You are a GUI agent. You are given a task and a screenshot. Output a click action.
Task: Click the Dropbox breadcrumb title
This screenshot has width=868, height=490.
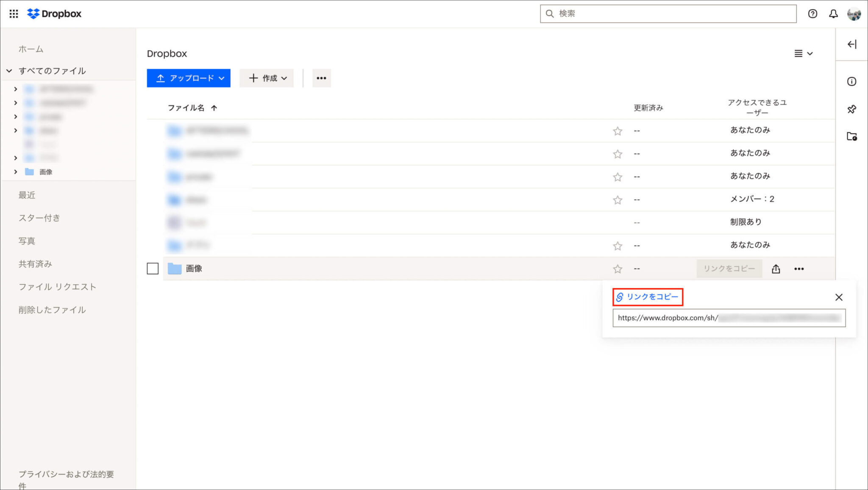click(167, 53)
